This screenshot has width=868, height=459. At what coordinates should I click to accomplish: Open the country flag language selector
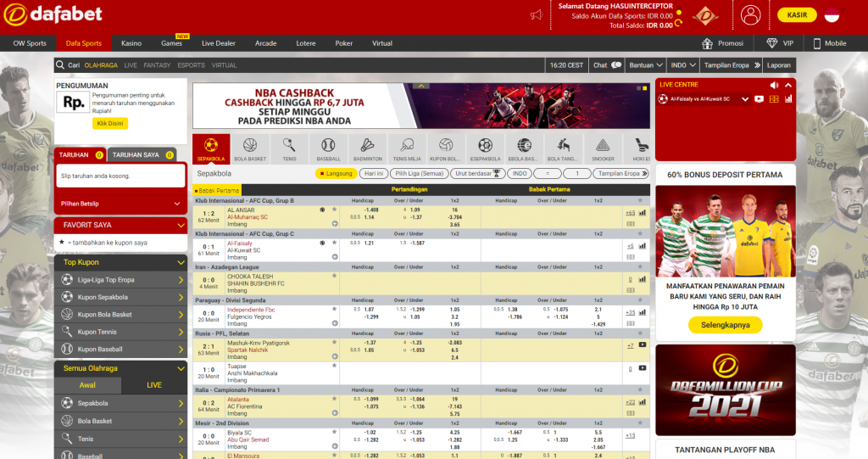coord(832,15)
